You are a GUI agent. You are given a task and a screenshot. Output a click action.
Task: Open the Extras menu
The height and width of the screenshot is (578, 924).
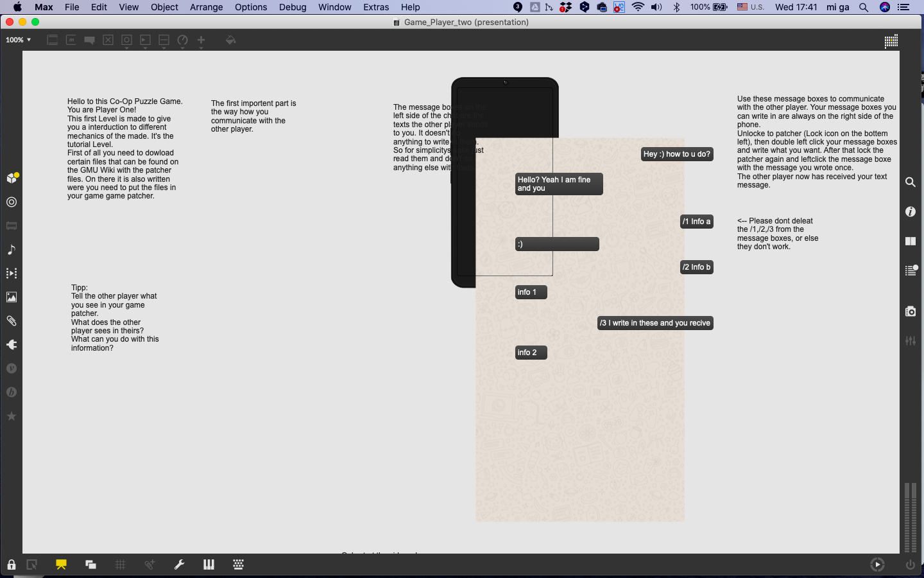pyautogui.click(x=376, y=7)
